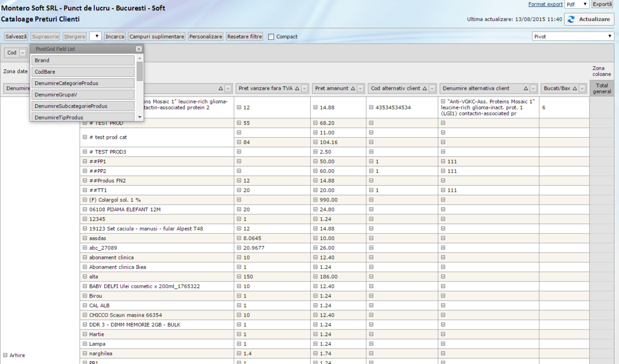Collapse the ##PP1 product row
Viewport: 619px width, 364px height.
[85, 161]
